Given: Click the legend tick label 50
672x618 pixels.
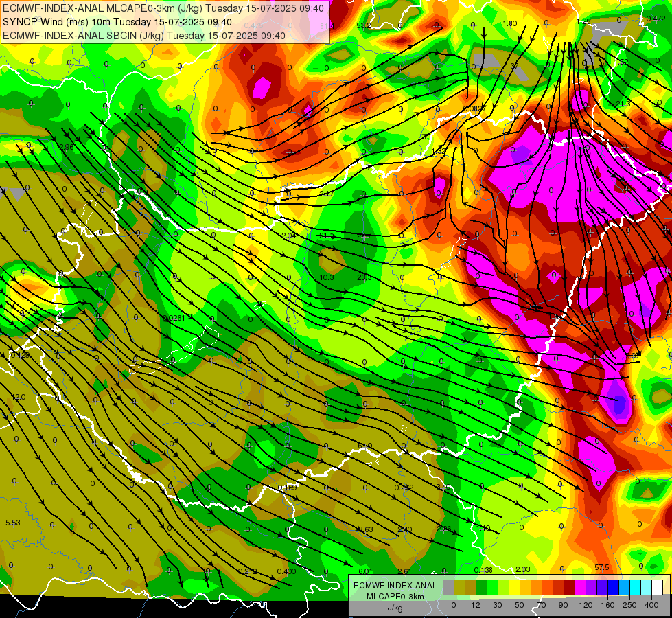Looking at the screenshot, I should click(x=520, y=605).
